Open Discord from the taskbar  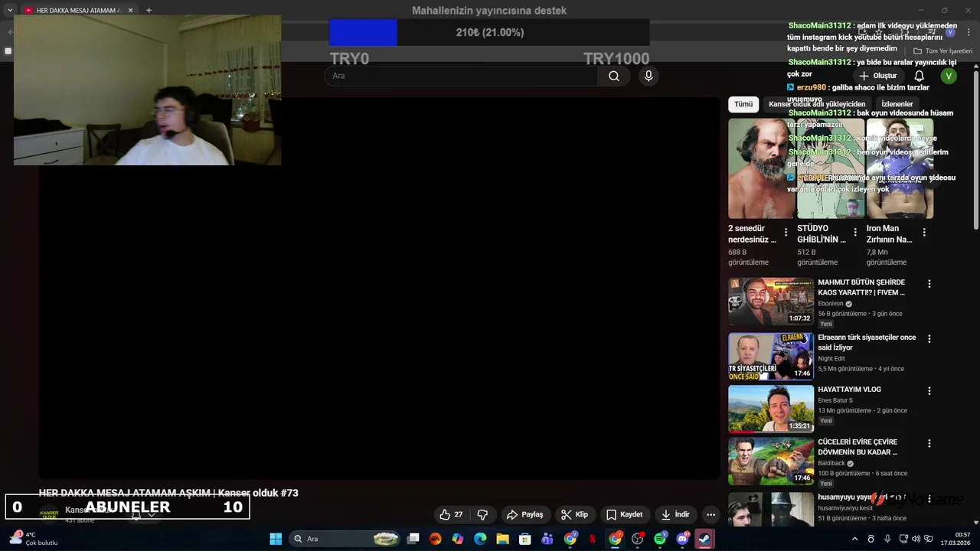coord(682,539)
